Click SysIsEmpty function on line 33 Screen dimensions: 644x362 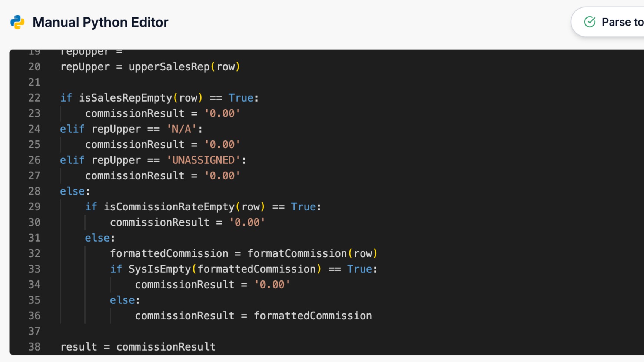[x=159, y=269]
